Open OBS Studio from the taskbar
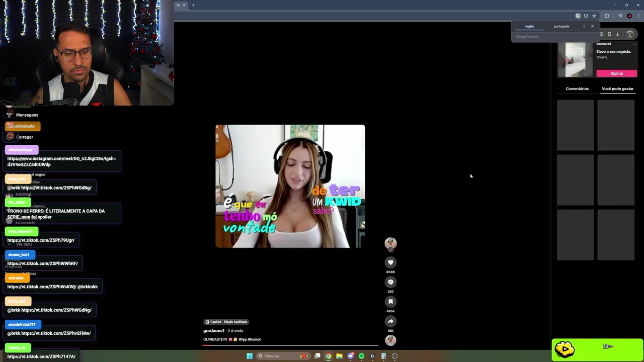644x362 pixels. click(394, 356)
